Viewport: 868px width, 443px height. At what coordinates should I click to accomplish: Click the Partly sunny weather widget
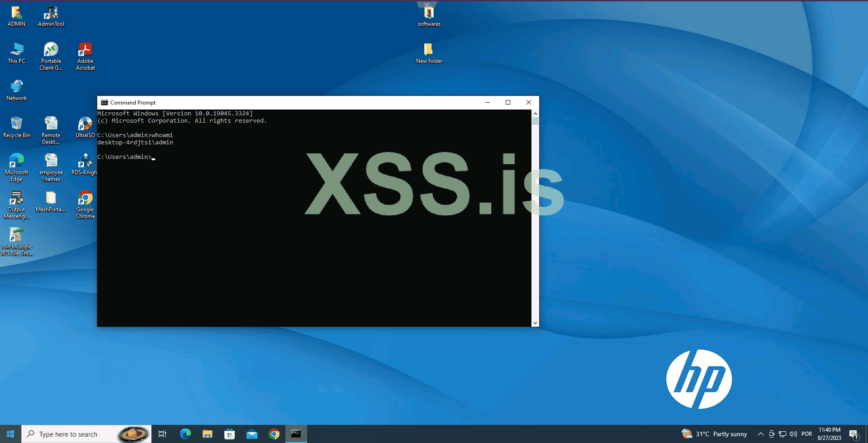715,433
